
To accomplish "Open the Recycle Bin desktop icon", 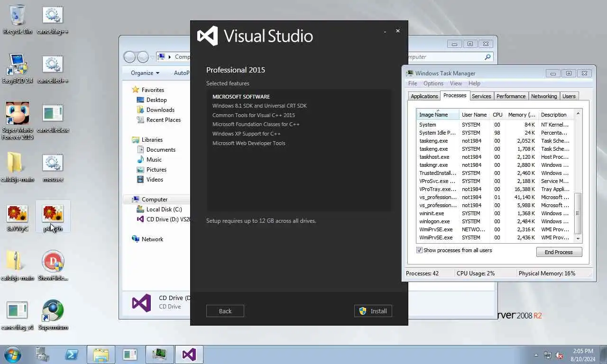I will (18, 20).
